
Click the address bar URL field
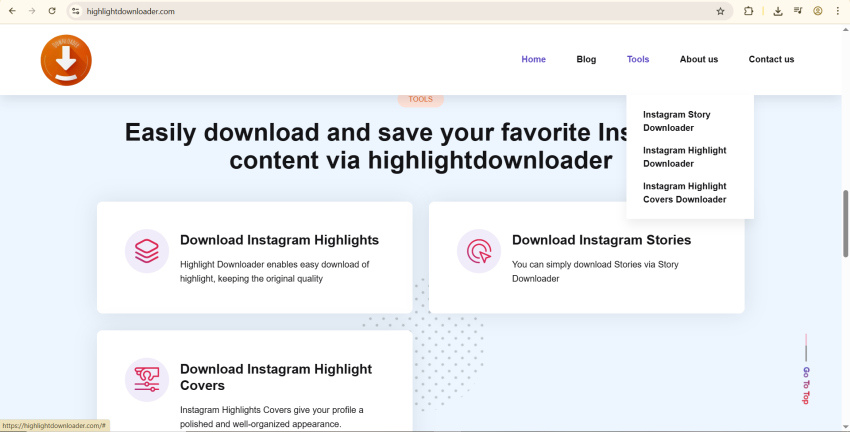(x=398, y=11)
